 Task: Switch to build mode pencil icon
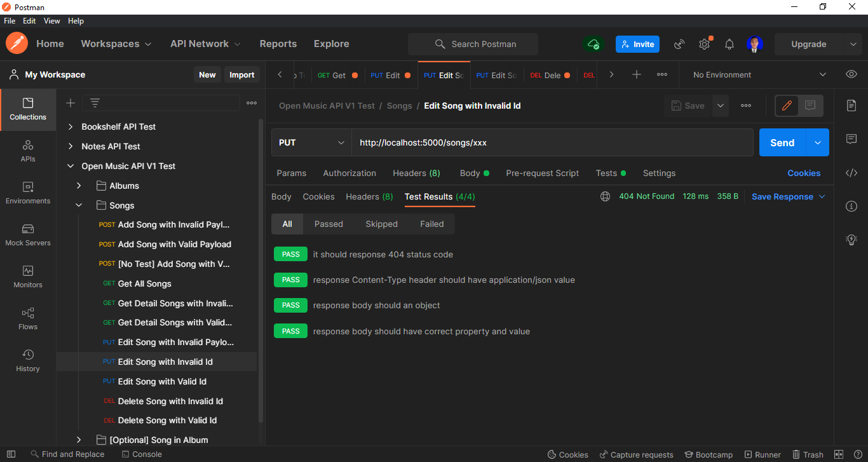(x=787, y=105)
